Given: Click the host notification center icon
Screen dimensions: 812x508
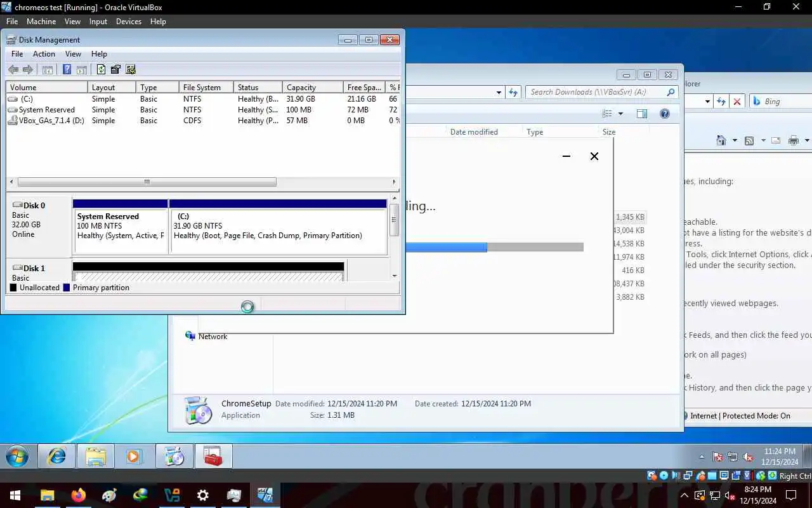Looking at the screenshot, I should point(791,495).
